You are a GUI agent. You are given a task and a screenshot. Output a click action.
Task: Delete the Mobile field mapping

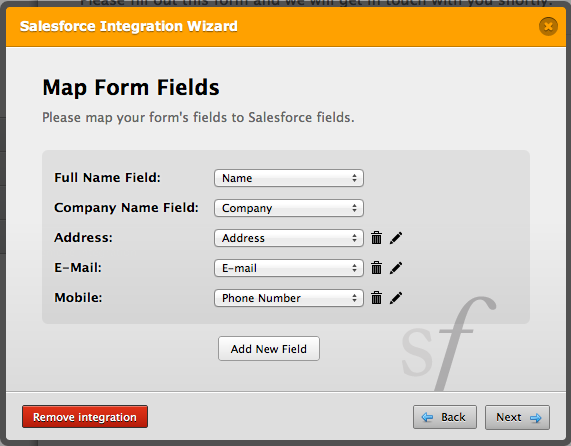(x=376, y=298)
